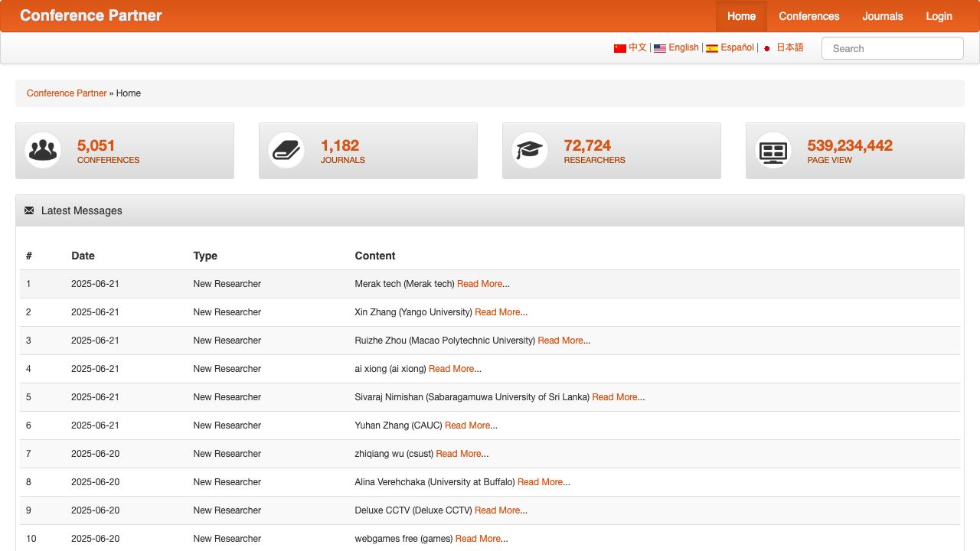Go to the Journals nav tab
980x551 pixels.
[x=882, y=16]
